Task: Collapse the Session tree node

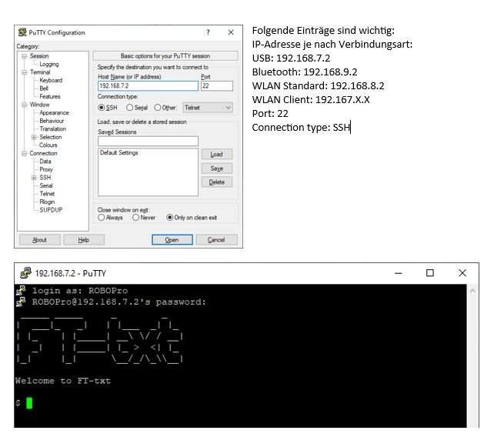Action: click(24, 56)
